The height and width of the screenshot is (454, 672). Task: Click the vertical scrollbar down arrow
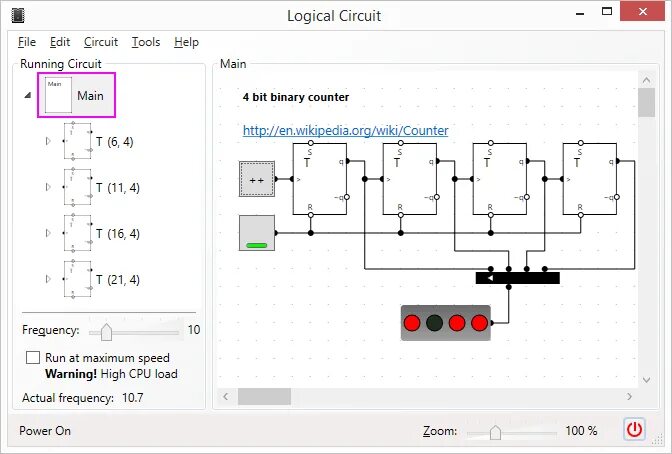tap(646, 380)
